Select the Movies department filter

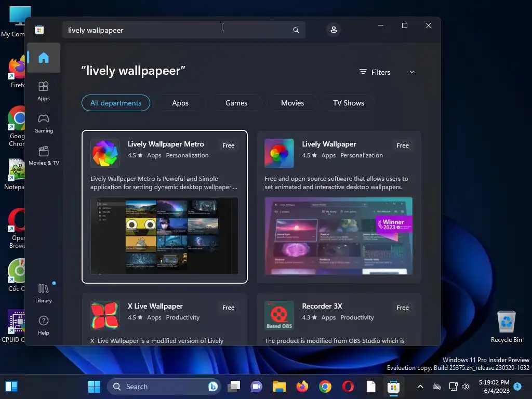[x=292, y=103]
